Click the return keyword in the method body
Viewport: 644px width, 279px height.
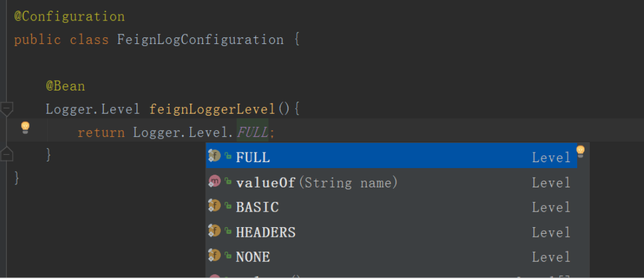pos(101,133)
